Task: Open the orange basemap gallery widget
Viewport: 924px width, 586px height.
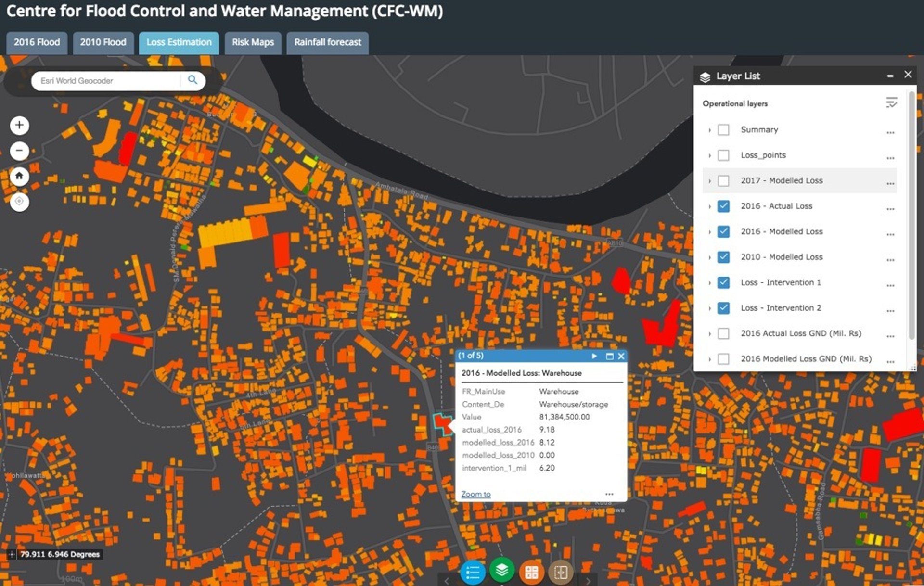Action: pyautogui.click(x=531, y=572)
